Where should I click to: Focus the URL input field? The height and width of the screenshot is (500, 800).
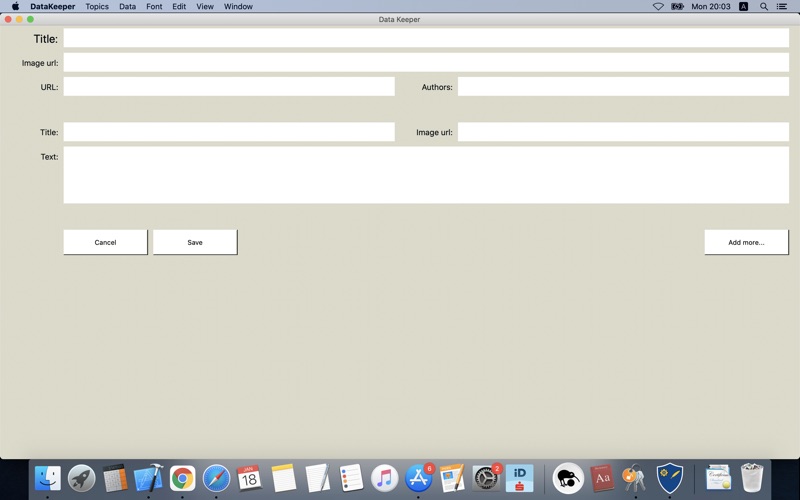point(229,86)
